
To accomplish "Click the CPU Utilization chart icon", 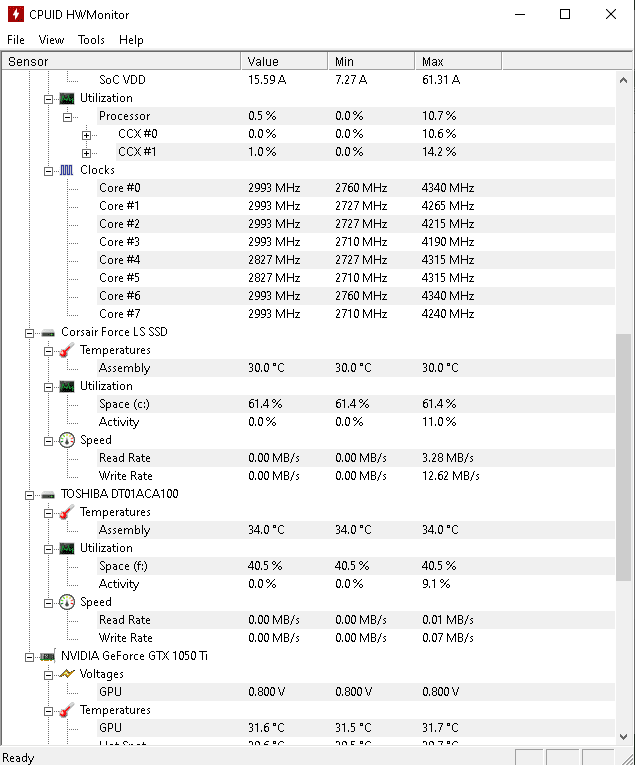I will [67, 99].
